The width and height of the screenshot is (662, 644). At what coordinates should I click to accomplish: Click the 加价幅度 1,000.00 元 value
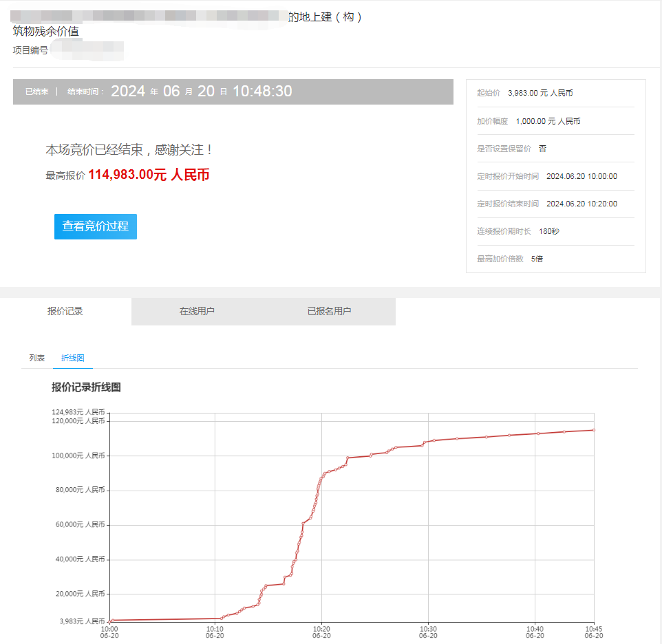[x=548, y=121]
